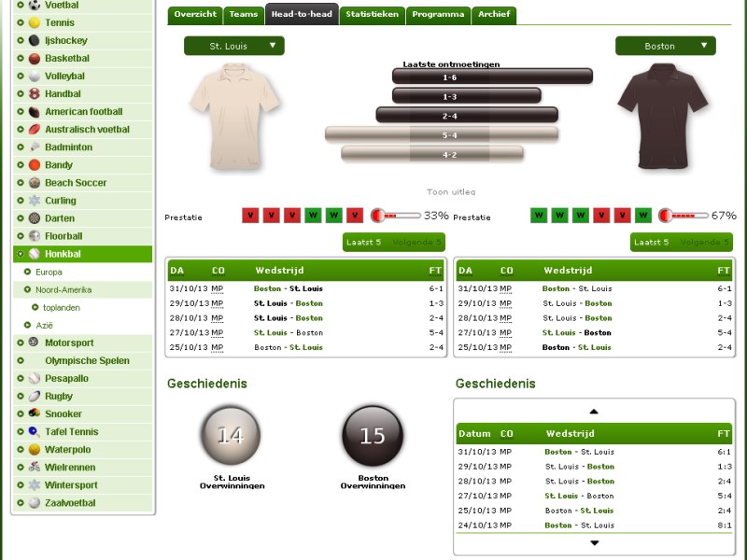Open Boston link in St. Louis 31/10/13 row

point(267,288)
